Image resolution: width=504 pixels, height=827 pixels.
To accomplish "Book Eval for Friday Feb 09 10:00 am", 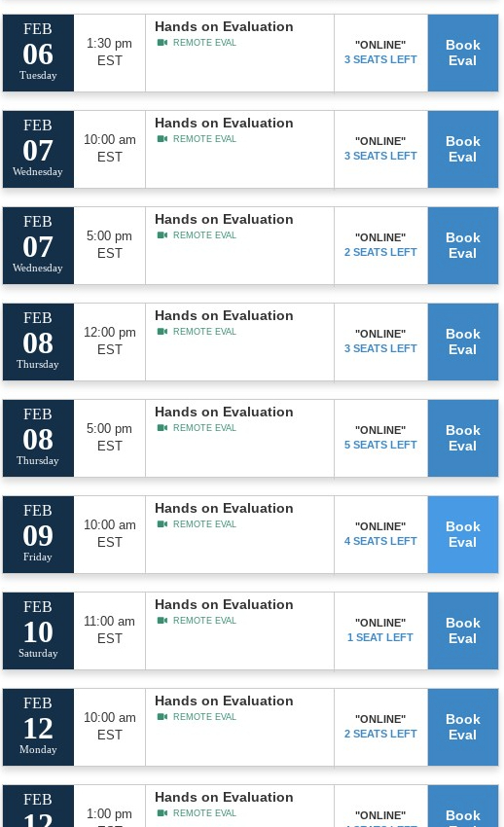I will pos(463,534).
